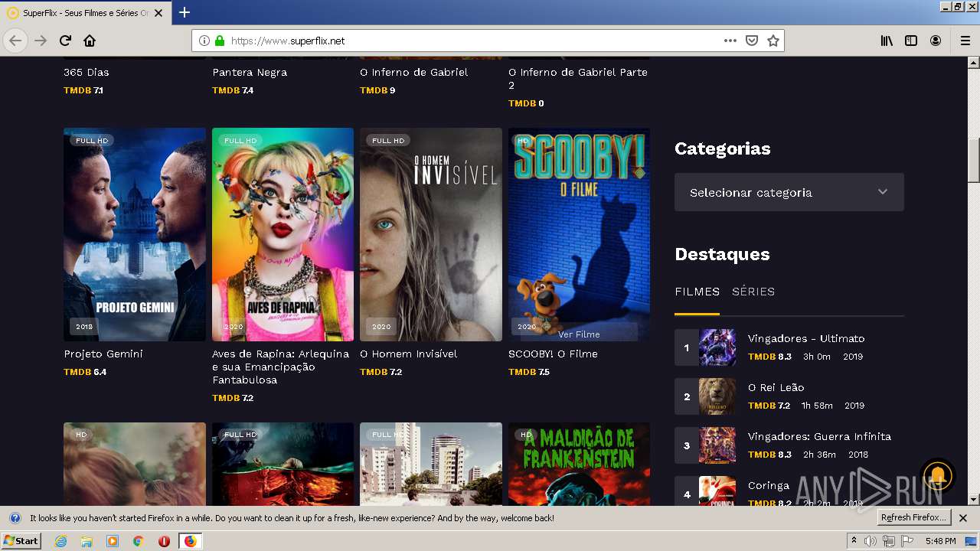
Task: Open Action Center flag tray icon
Action: coord(906,541)
